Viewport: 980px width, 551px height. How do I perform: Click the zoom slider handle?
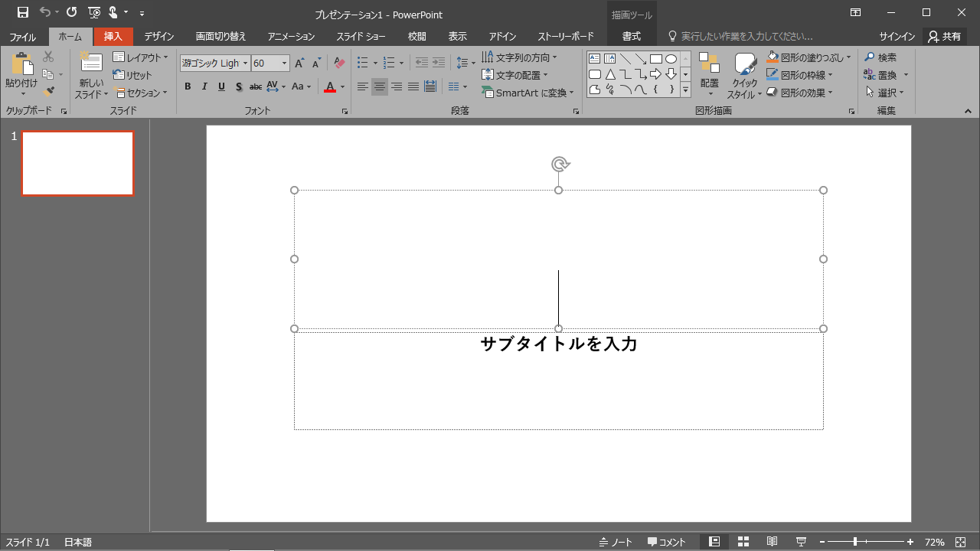[x=855, y=542]
